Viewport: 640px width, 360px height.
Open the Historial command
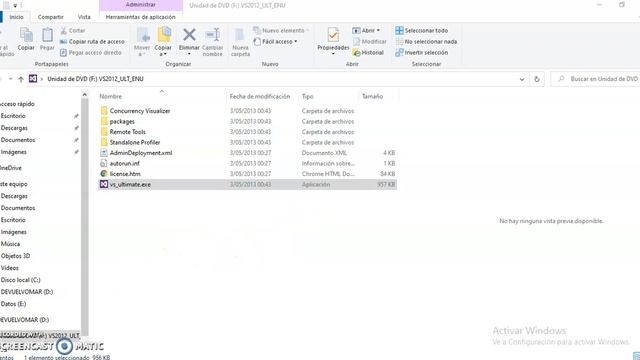[368, 53]
